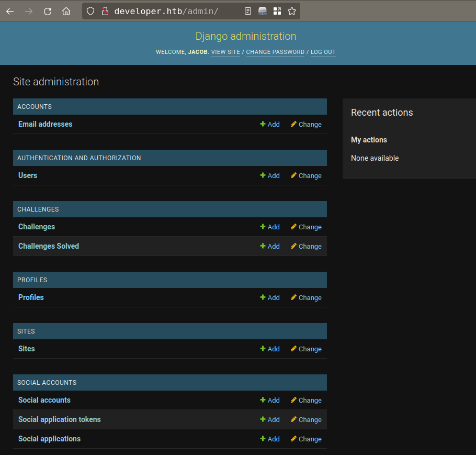This screenshot has height=455, width=476.
Task: Bookmark this page with the star icon
Action: [x=292, y=11]
